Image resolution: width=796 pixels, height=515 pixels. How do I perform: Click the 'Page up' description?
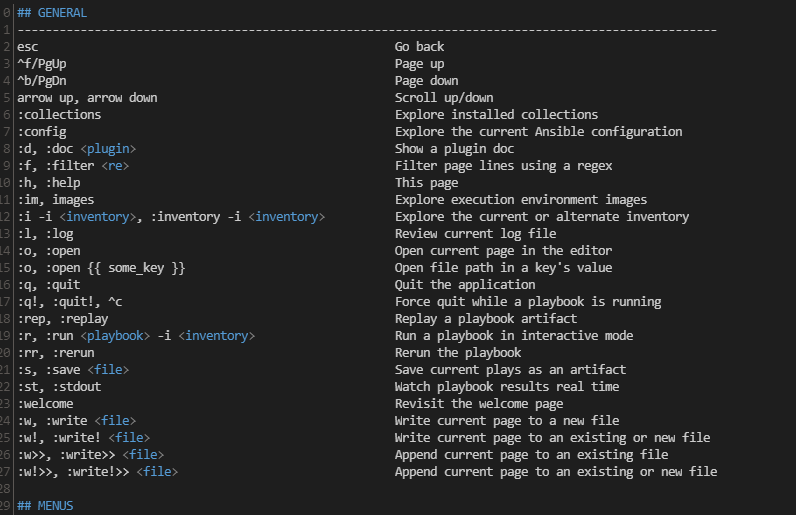pyautogui.click(x=419, y=64)
